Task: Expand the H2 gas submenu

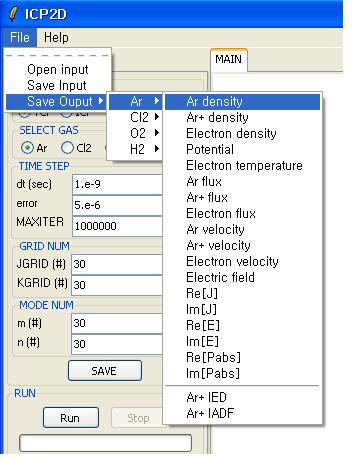Action: click(x=136, y=149)
